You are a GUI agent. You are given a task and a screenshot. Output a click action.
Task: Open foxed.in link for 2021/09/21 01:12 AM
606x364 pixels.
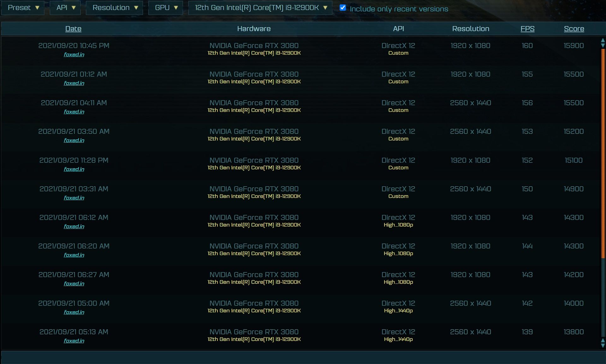click(x=74, y=83)
